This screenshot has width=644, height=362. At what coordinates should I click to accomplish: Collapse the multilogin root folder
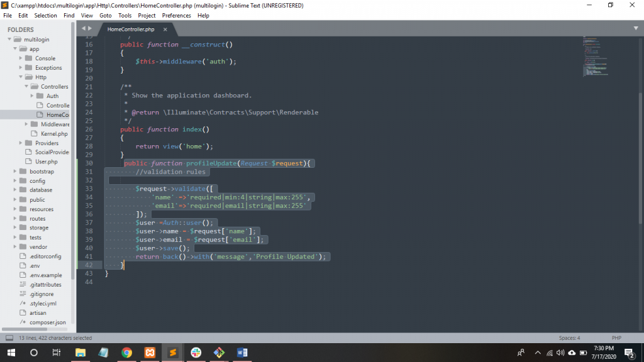[9, 39]
